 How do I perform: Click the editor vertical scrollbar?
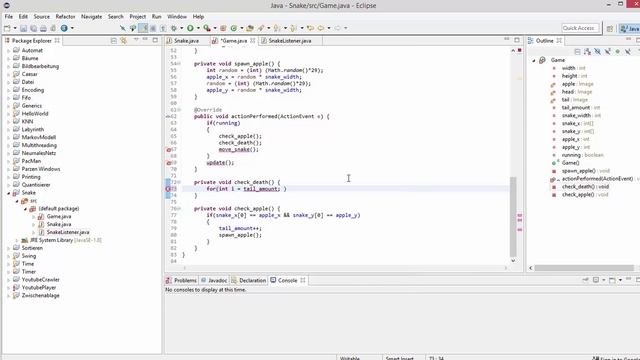click(513, 216)
